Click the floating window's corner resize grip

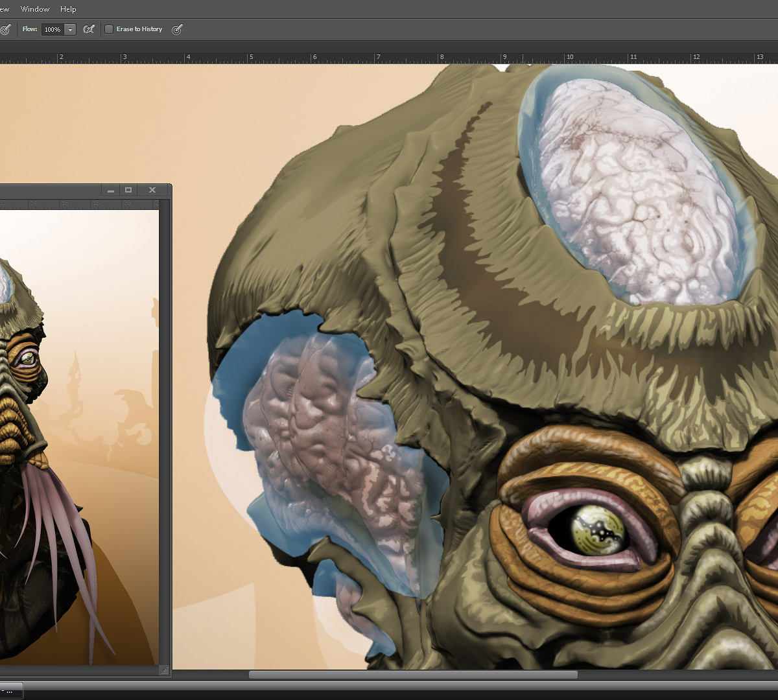click(165, 671)
